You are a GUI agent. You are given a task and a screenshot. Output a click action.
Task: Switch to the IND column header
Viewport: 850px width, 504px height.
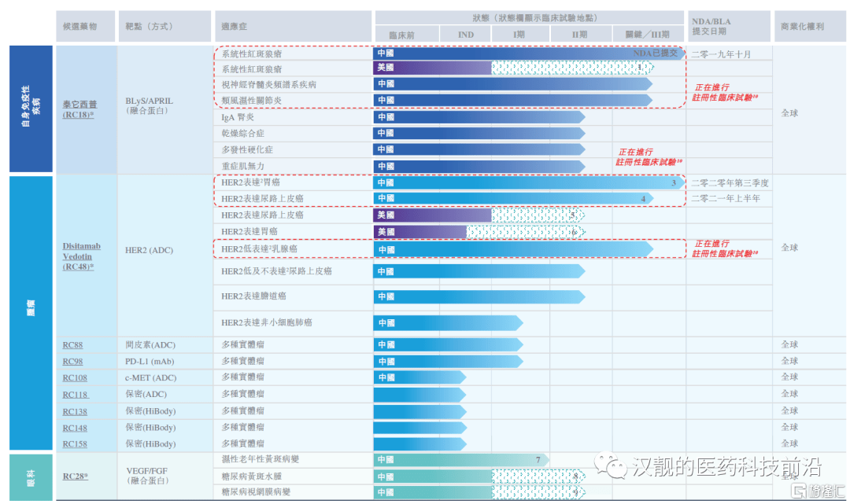pos(464,34)
